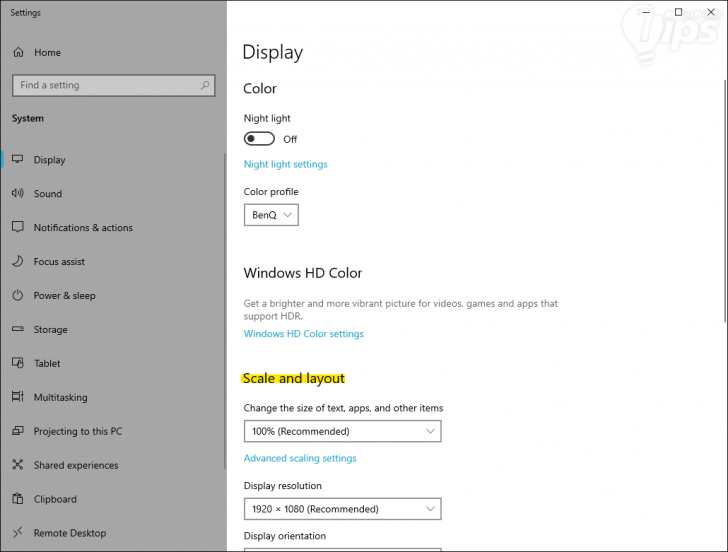Click the search magnifier icon
This screenshot has width=728, height=552.
(x=206, y=85)
